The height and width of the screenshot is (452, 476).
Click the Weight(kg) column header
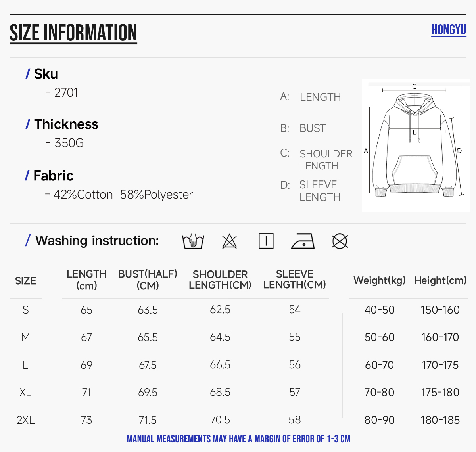pos(380,280)
